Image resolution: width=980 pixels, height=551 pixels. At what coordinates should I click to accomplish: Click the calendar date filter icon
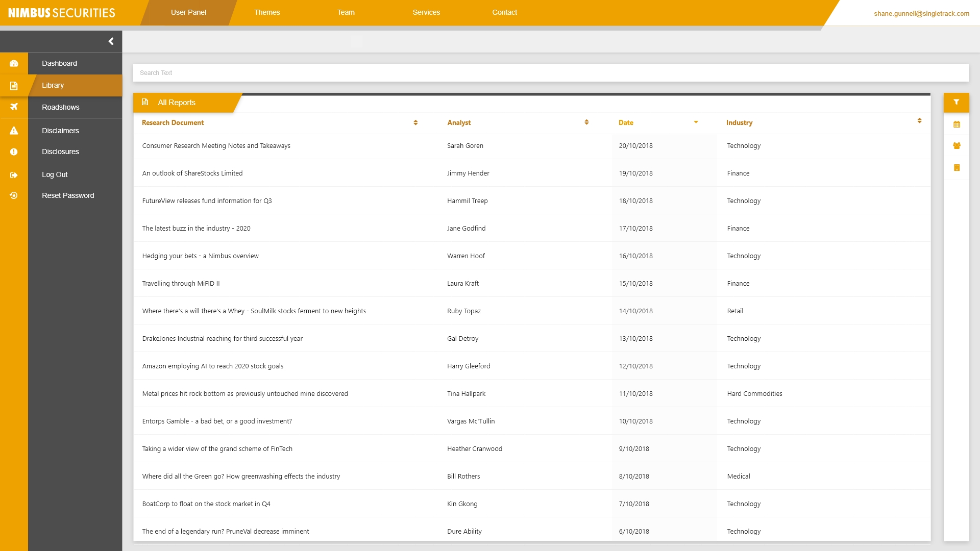click(x=957, y=124)
